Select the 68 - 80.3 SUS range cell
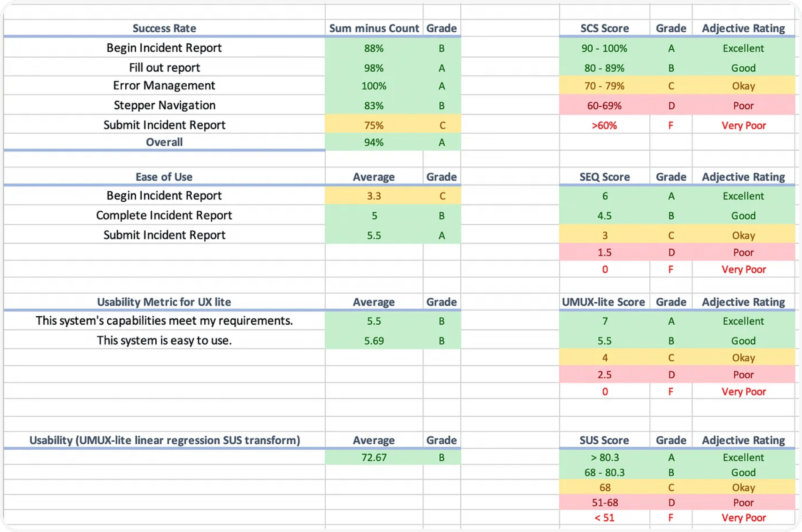Screen dimensions: 802x532 coord(604,472)
